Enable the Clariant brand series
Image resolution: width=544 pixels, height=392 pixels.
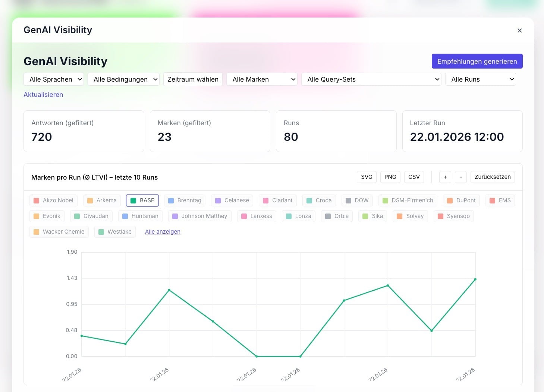278,200
